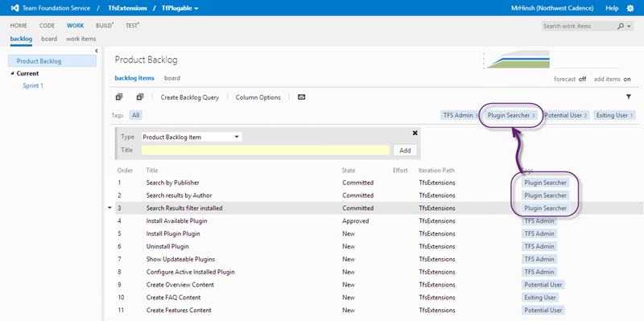This screenshot has height=321, width=644.
Task: Select Install Plugin Plugin item
Action: click(173, 233)
